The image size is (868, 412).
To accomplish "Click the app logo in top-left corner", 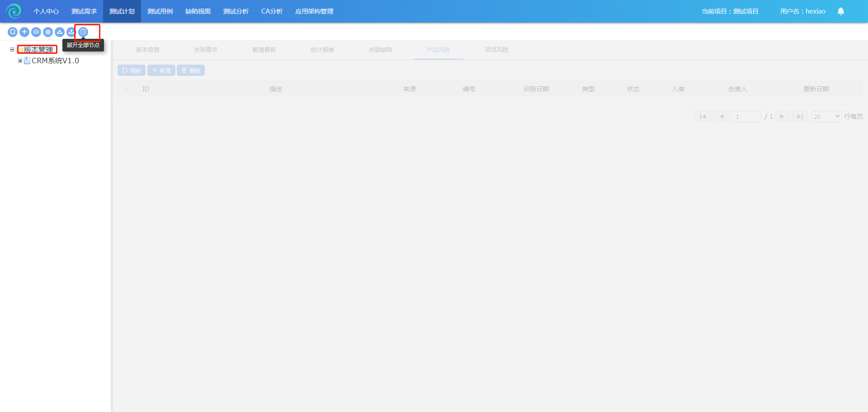I will (x=14, y=11).
